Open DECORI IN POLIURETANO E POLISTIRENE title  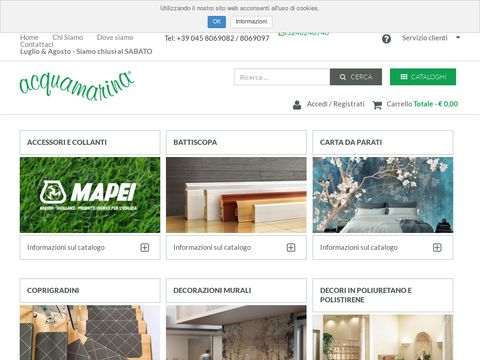tap(366, 295)
